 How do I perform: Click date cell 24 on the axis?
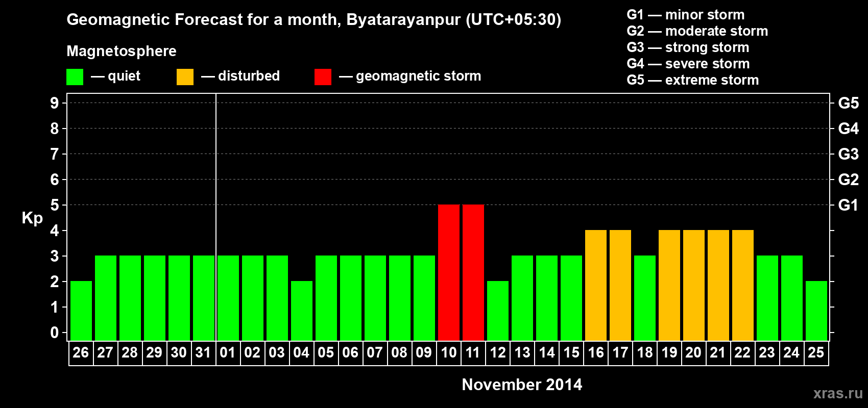[791, 353]
